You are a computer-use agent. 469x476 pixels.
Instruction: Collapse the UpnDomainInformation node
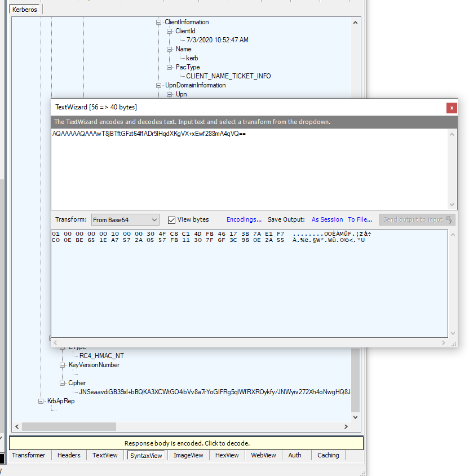(x=160, y=86)
